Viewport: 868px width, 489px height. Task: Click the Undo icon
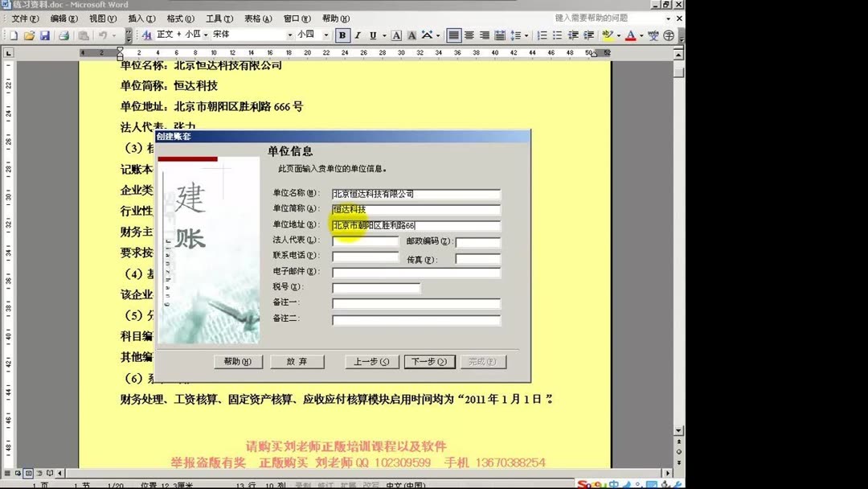tap(104, 35)
